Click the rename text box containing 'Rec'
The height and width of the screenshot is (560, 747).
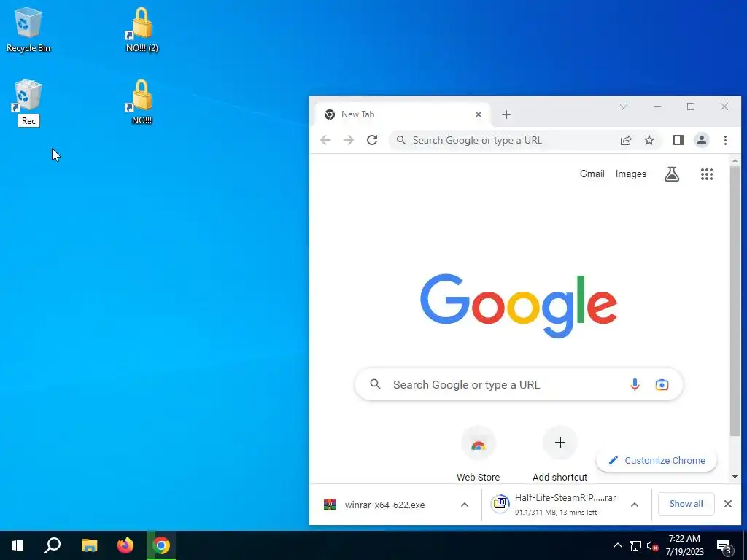point(28,121)
